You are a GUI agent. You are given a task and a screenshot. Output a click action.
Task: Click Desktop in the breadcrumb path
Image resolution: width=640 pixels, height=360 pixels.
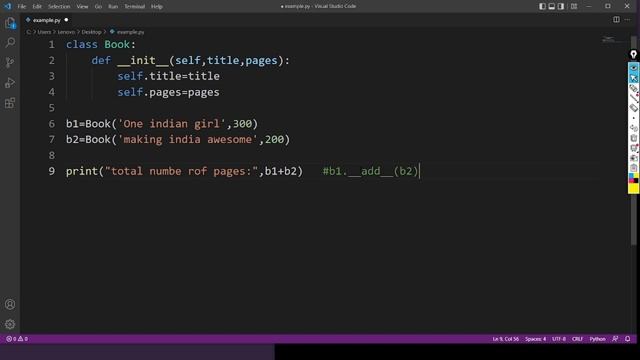pyautogui.click(x=91, y=32)
